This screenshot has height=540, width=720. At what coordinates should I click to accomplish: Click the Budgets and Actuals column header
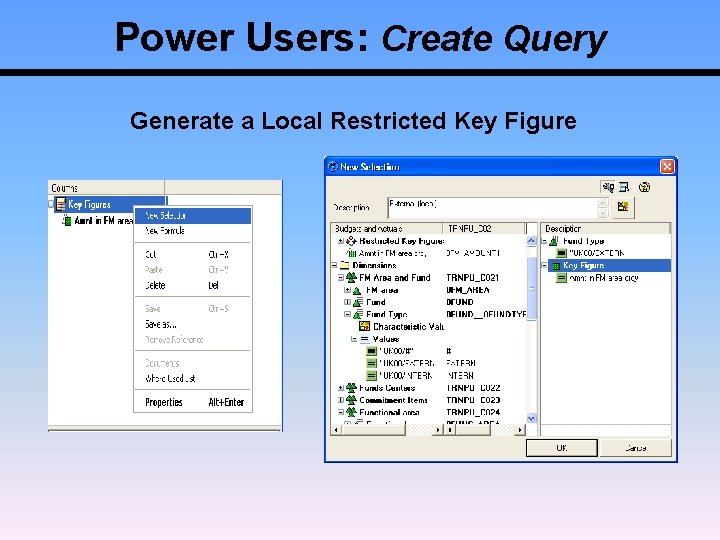387,229
